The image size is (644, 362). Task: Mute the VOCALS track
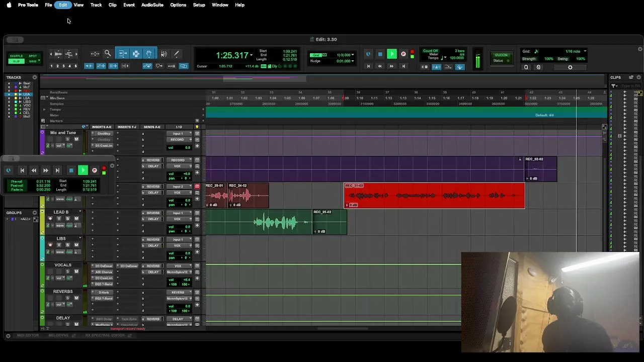(x=76, y=271)
